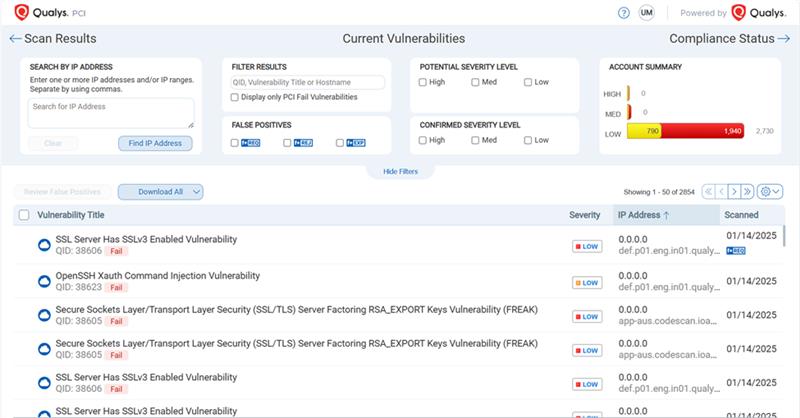The width and height of the screenshot is (800, 418).
Task: Collapse filters with Hide Filters
Action: (401, 171)
